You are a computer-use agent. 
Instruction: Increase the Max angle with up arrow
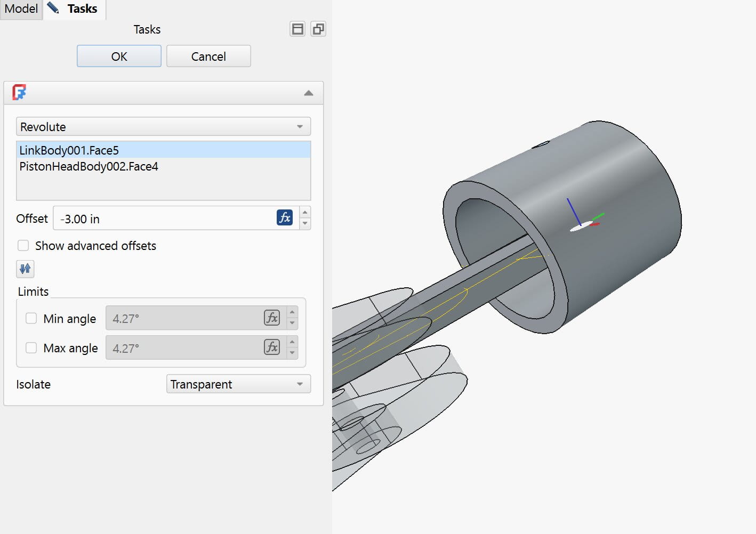click(x=292, y=342)
